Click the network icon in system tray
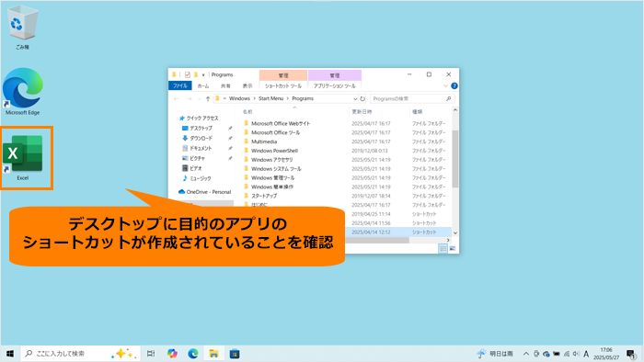Viewport: 644px width, 362px height. coord(567,354)
